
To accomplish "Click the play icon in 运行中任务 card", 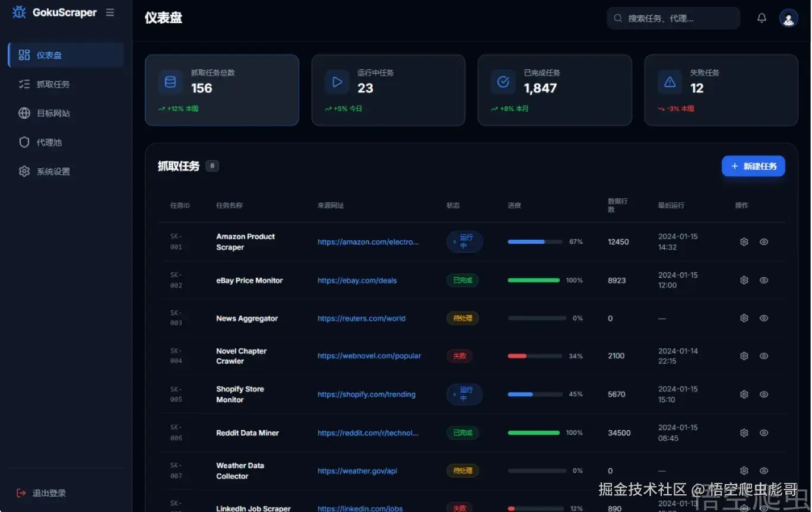I will click(x=337, y=82).
